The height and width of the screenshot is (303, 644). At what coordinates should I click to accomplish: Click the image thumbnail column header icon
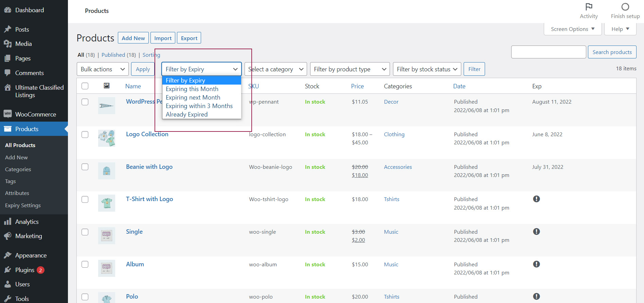click(x=107, y=86)
